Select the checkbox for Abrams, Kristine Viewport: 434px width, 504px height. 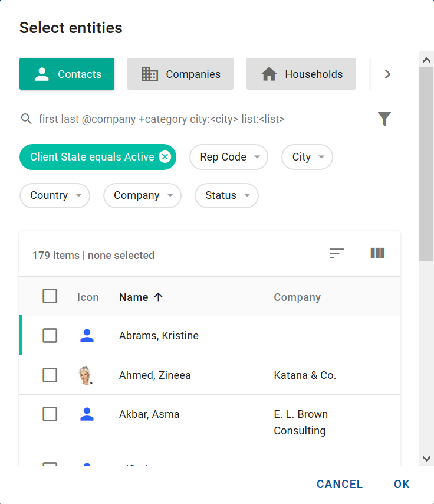pos(50,335)
